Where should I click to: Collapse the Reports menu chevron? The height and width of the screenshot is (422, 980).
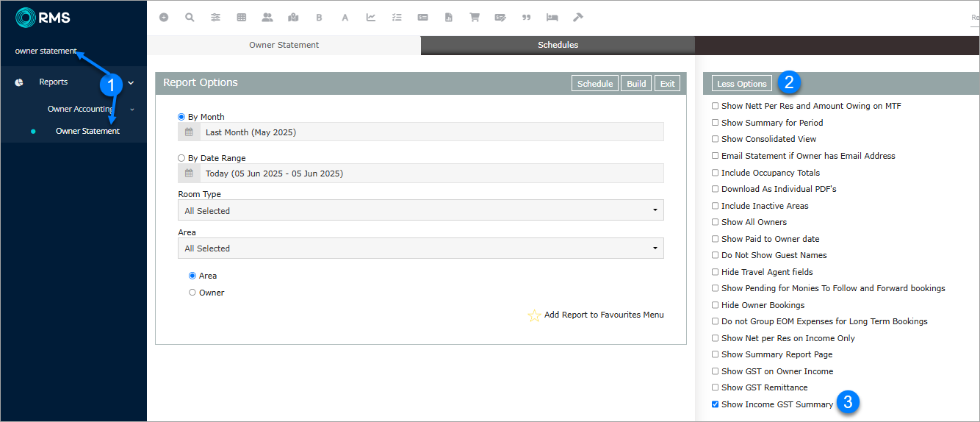tap(131, 82)
